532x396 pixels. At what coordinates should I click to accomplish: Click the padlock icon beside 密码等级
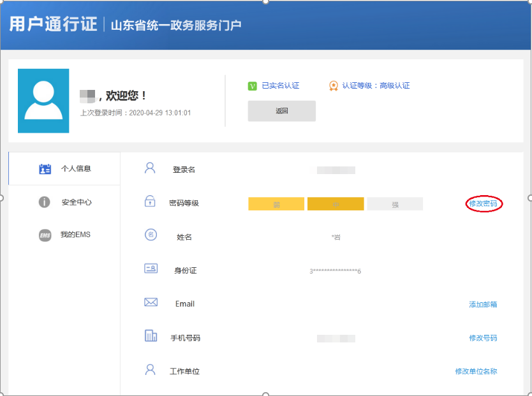coord(150,202)
